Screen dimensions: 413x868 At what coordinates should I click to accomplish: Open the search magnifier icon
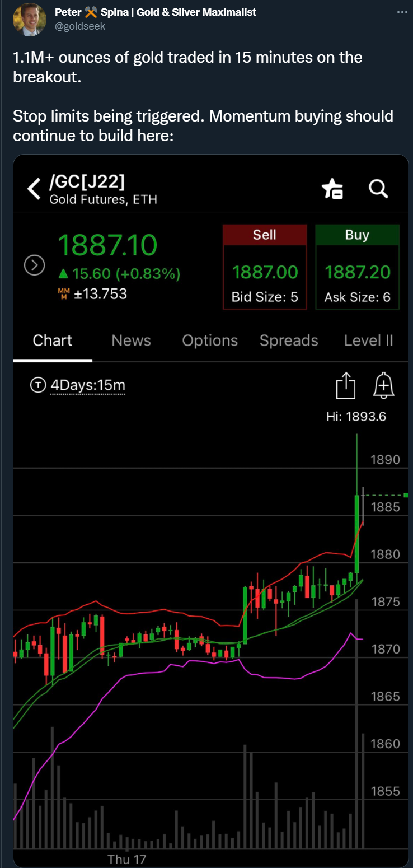pyautogui.click(x=378, y=189)
